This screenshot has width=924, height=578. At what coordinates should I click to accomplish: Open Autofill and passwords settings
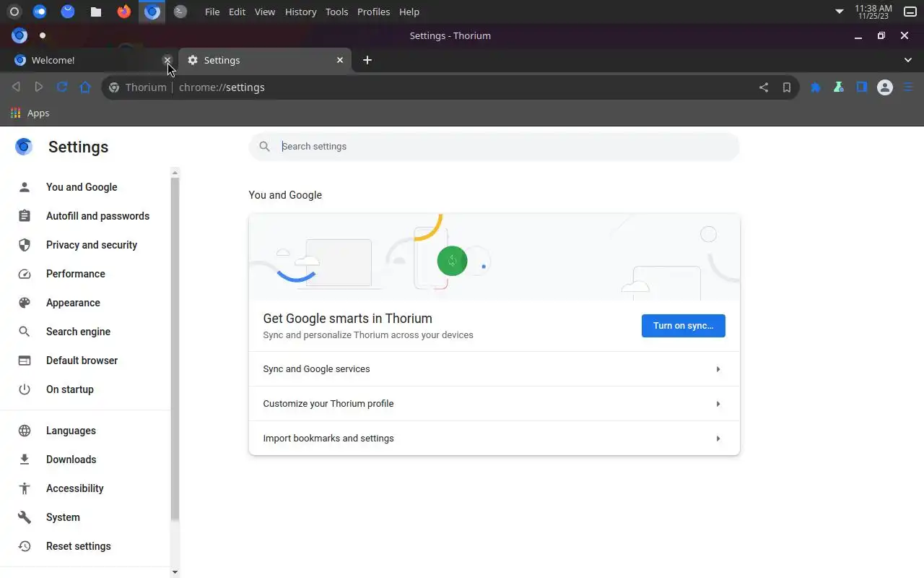[85, 216]
